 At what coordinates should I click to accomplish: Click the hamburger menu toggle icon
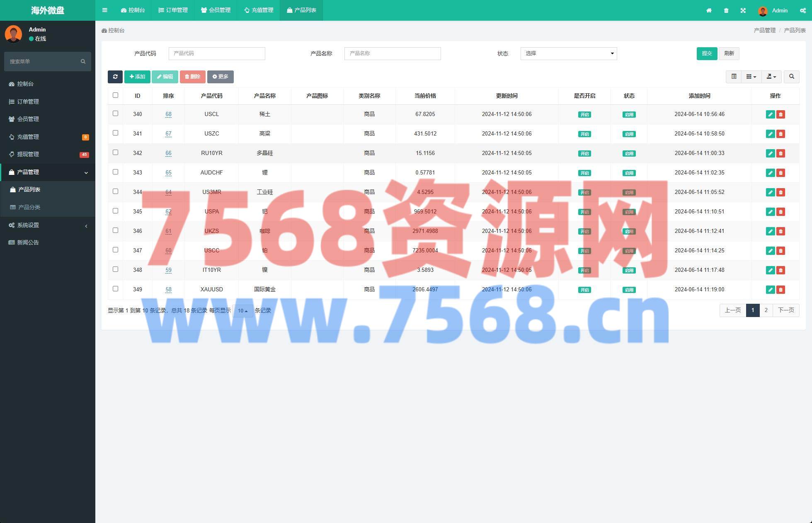pyautogui.click(x=105, y=10)
